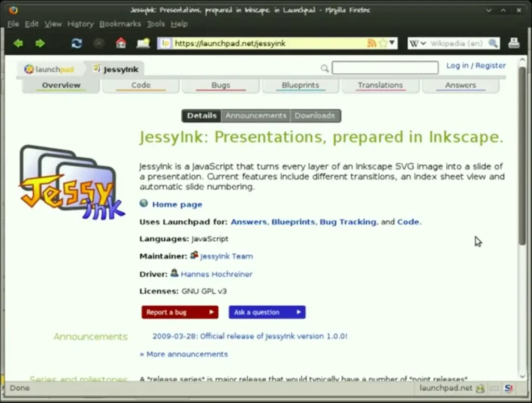Switch to the Overview tab

(x=61, y=86)
